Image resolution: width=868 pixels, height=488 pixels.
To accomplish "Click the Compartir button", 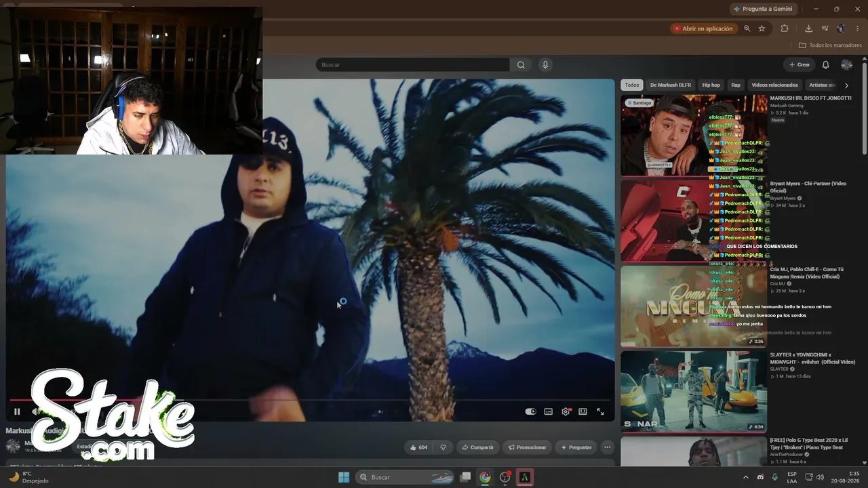I will click(477, 447).
